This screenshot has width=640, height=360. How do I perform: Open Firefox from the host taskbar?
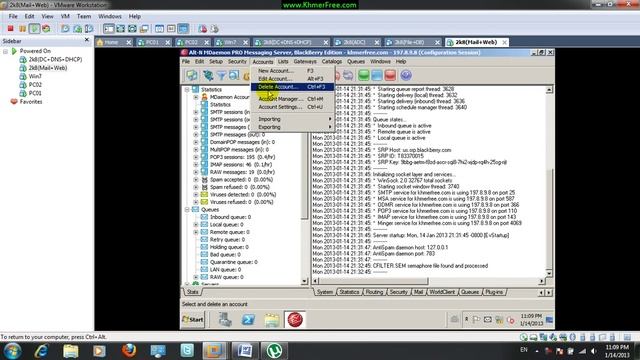(x=129, y=350)
